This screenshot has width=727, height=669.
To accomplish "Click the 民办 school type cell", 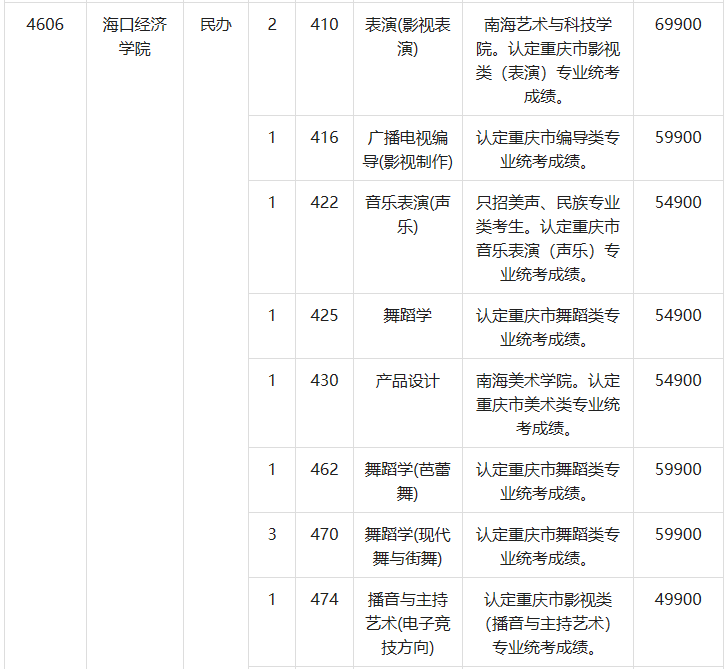I will coord(215,25).
